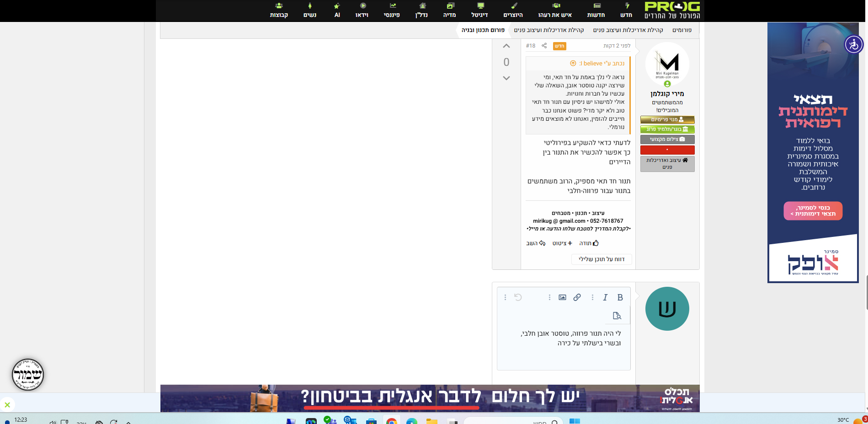Viewport: 868px width, 424px height.
Task: Jump to quoted I believe post arrow
Action: coord(573,64)
